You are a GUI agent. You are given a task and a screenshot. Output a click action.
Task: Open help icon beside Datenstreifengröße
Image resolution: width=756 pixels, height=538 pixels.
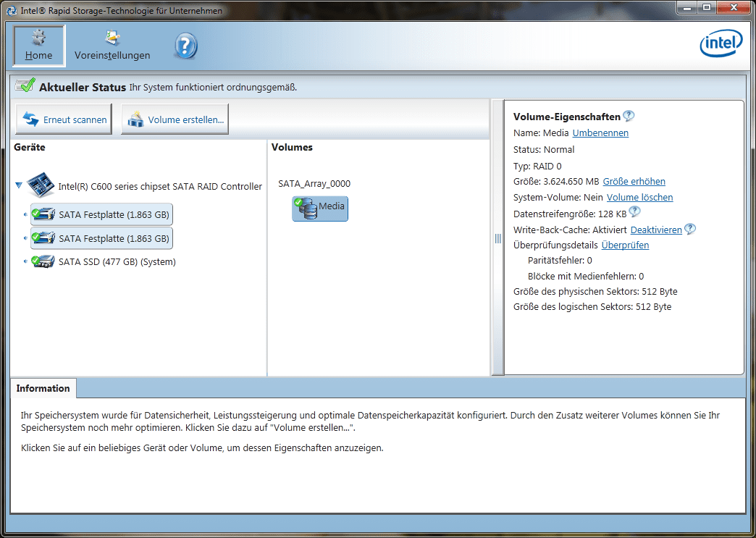(x=635, y=211)
